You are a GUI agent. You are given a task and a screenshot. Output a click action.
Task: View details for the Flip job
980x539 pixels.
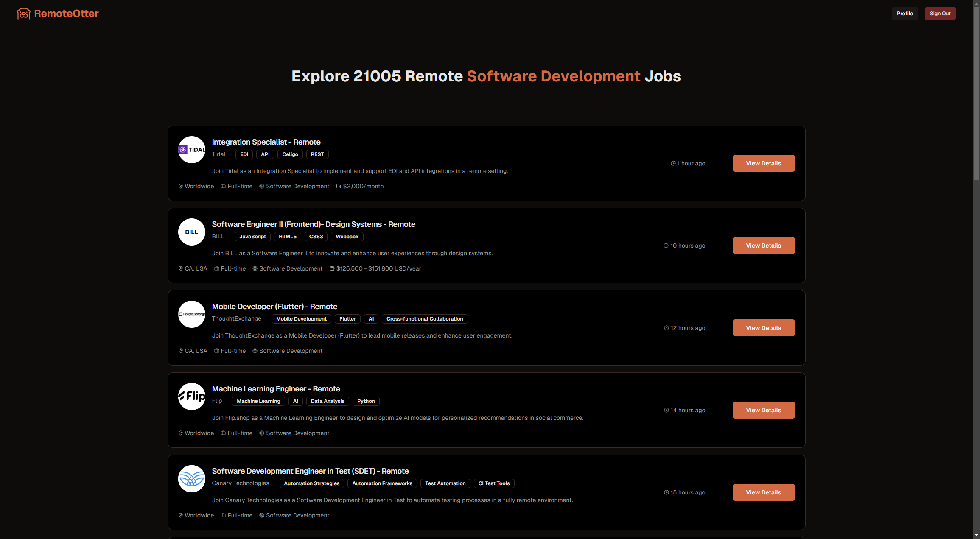[x=764, y=410]
